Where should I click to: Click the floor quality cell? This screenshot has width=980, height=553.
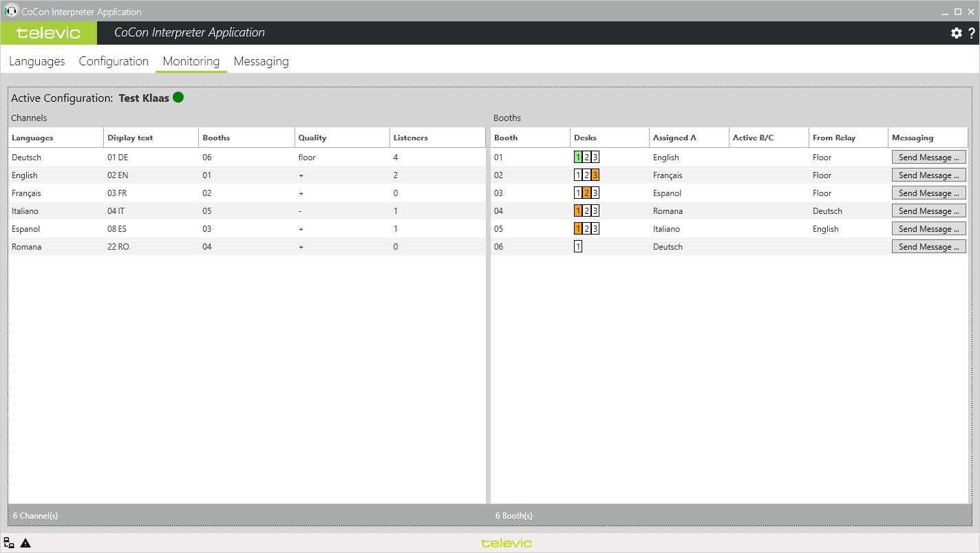coord(307,158)
